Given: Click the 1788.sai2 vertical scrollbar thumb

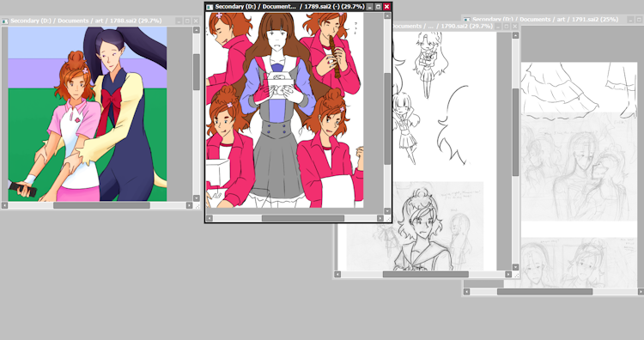Looking at the screenshot, I should point(197,72).
